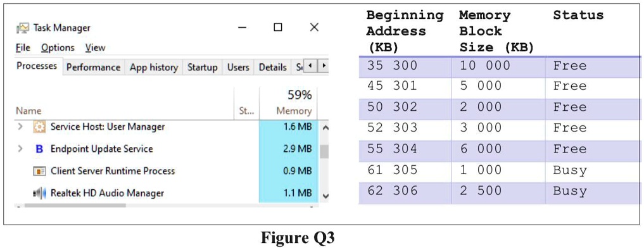Switch to the Details tab
This screenshot has height=250, width=644.
273,67
